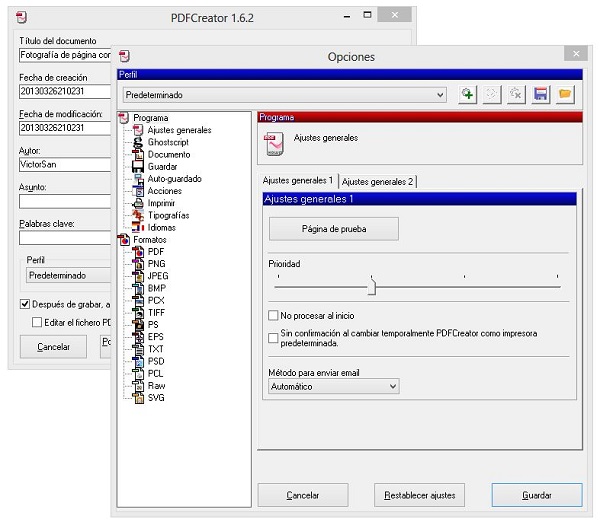
Task: Open PDF format settings
Action: coord(155,252)
